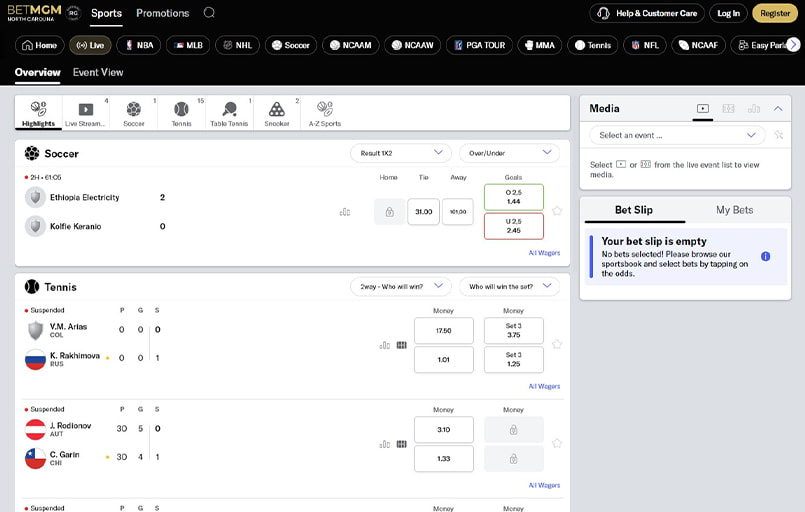
Task: Pick C. Garin moneyline 1.33
Action: [x=444, y=459]
